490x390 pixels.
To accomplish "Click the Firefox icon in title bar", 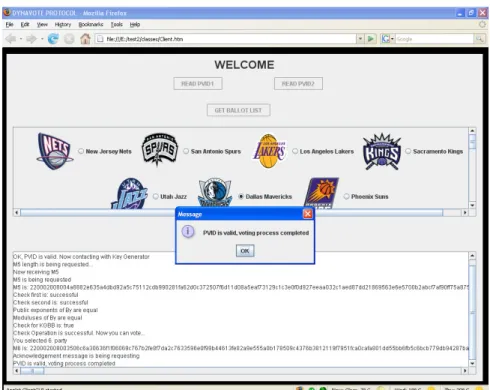I will [x=7, y=13].
